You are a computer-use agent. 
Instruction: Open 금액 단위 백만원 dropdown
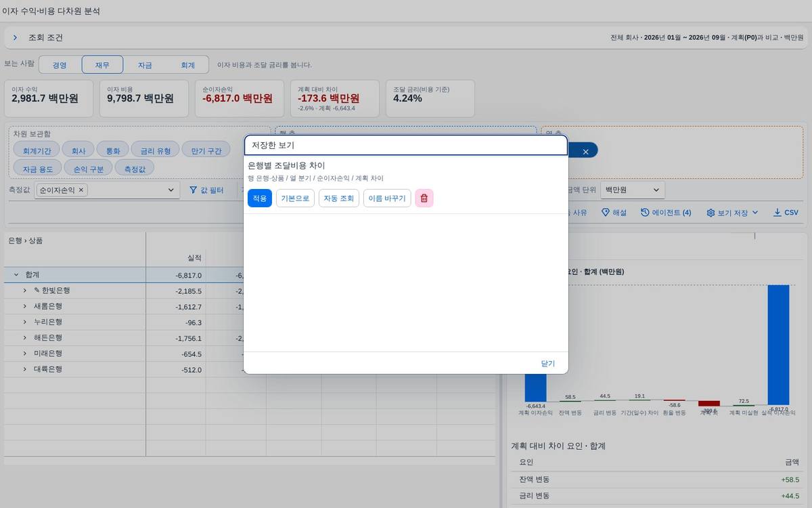633,190
